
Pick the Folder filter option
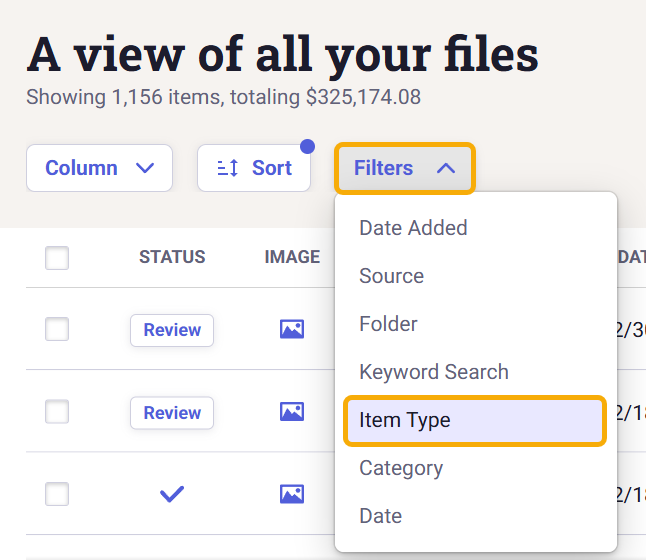(x=388, y=324)
